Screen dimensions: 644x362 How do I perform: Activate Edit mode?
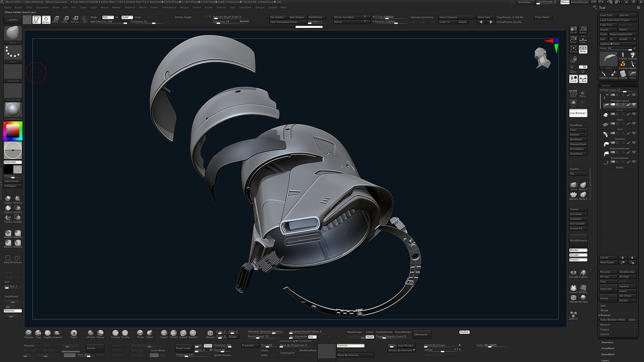pos(36,20)
